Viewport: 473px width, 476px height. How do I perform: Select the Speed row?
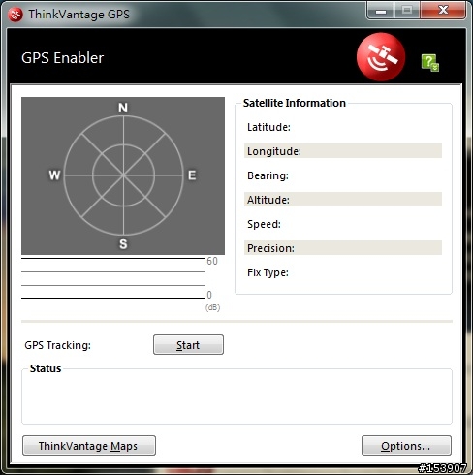pos(343,224)
